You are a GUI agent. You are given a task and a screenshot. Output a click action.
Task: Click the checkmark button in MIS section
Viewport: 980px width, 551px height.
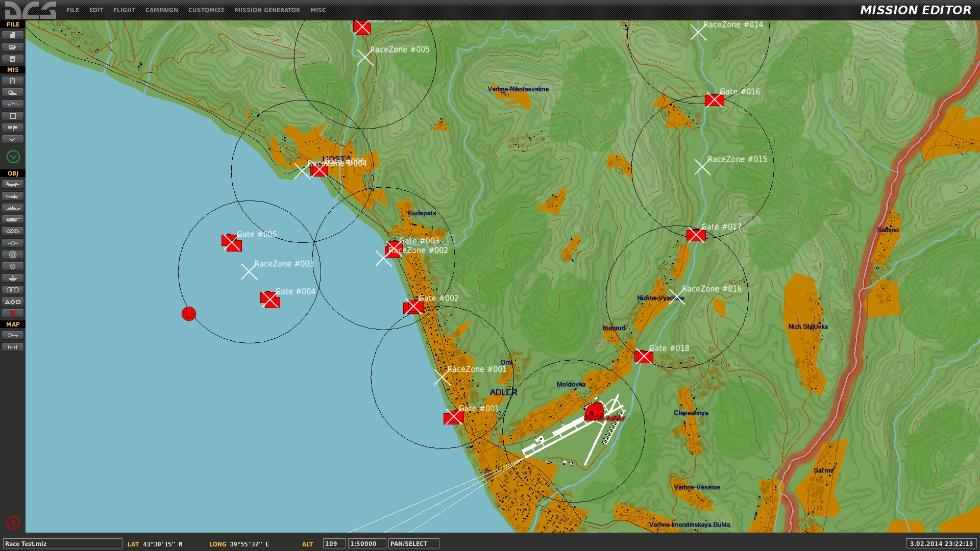(x=13, y=139)
